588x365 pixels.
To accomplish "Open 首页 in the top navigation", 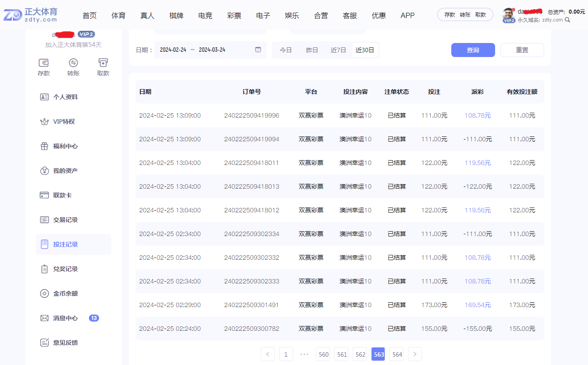I will (90, 15).
